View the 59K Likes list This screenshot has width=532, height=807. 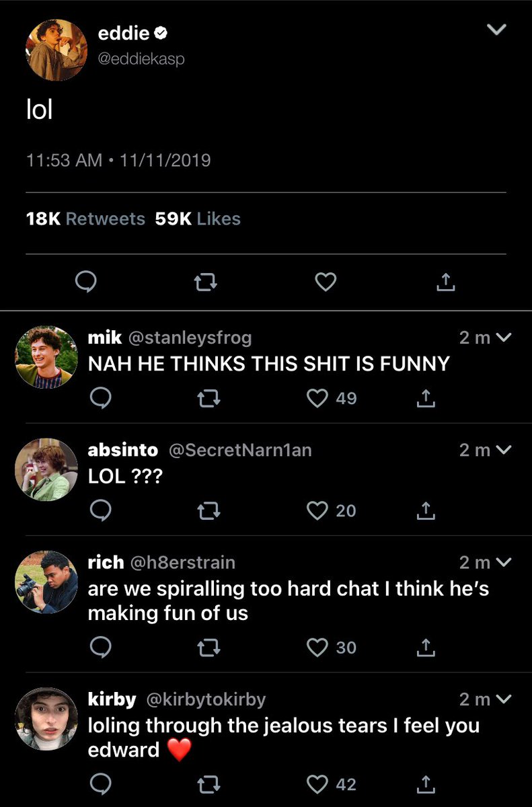click(x=198, y=219)
